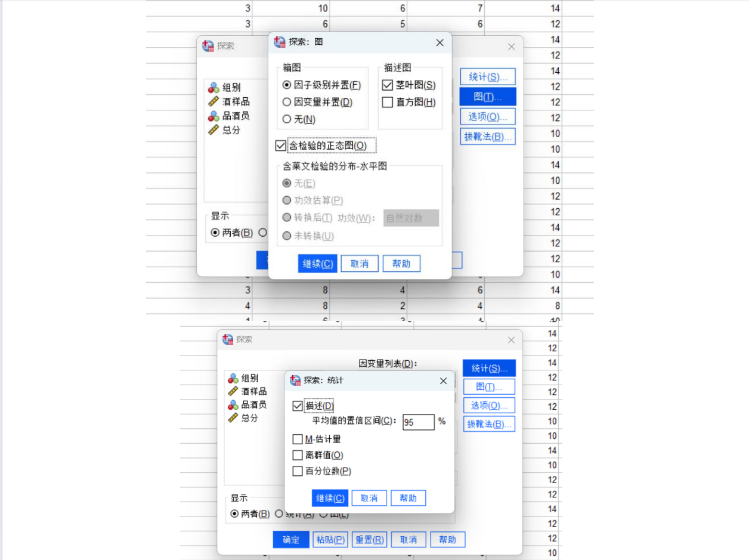The width and height of the screenshot is (749, 560).
Task: Select 酒样品 ruler icon in 探索 dialog behind 探索: 统计
Action: click(233, 391)
